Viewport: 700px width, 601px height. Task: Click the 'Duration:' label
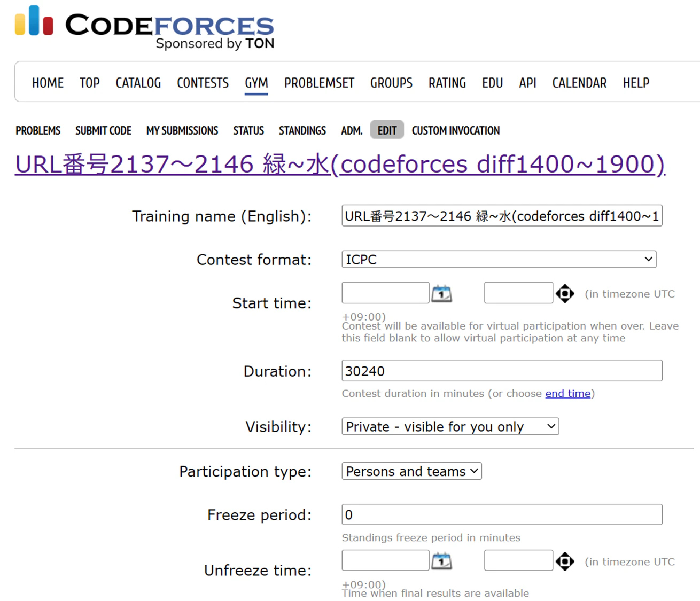277,371
